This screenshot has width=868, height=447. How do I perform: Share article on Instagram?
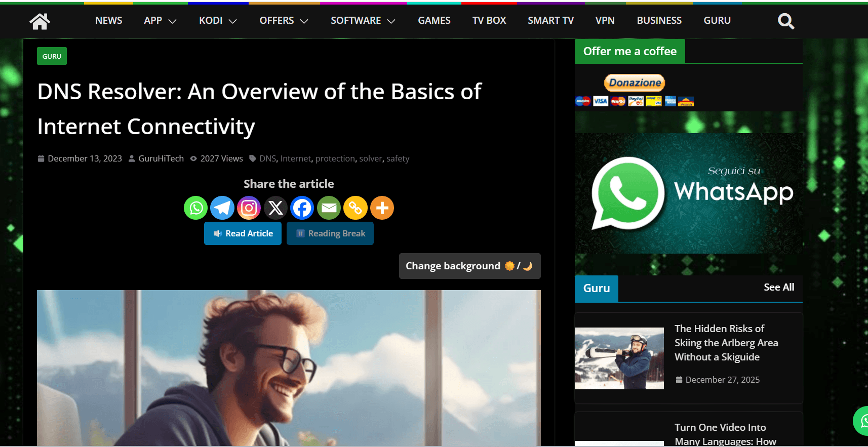(249, 208)
